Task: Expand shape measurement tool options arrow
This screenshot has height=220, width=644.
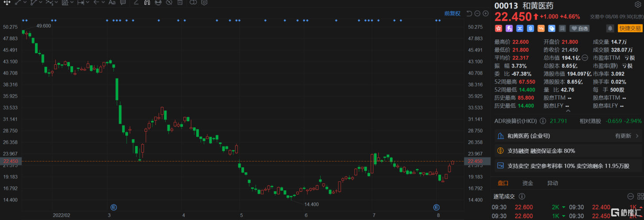Action: (72, 2)
